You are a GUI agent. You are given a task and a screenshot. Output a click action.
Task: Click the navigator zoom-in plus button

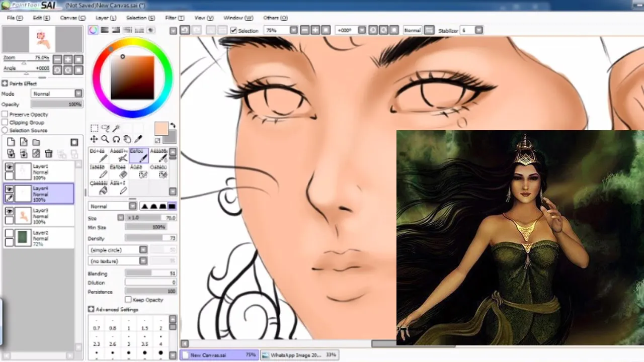(x=68, y=59)
